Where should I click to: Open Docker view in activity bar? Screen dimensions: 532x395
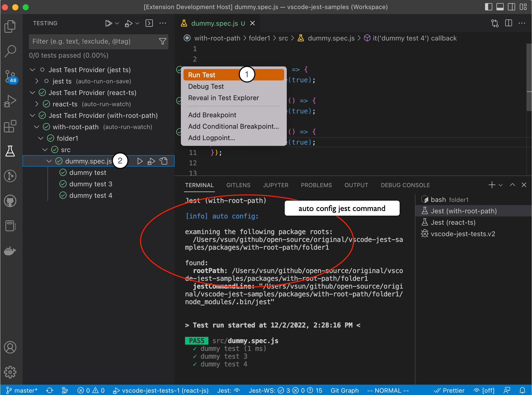(x=10, y=251)
